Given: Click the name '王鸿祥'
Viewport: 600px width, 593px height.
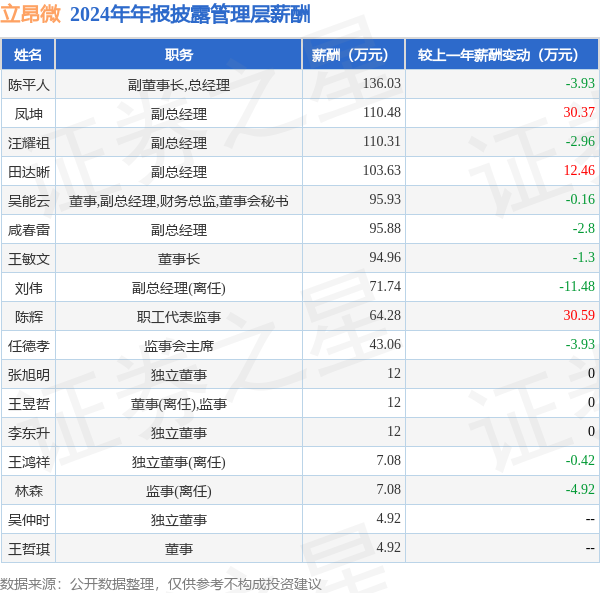Looking at the screenshot, I should pyautogui.click(x=29, y=462).
